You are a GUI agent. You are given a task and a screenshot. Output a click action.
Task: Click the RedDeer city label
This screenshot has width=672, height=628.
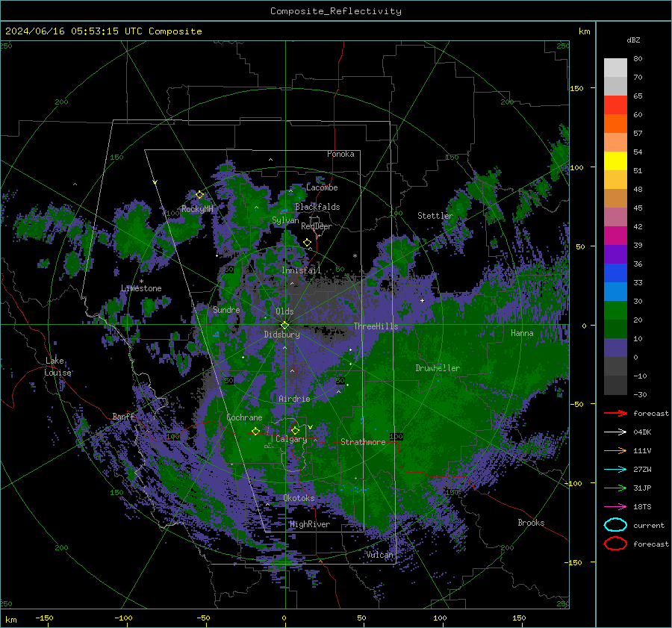pos(317,226)
